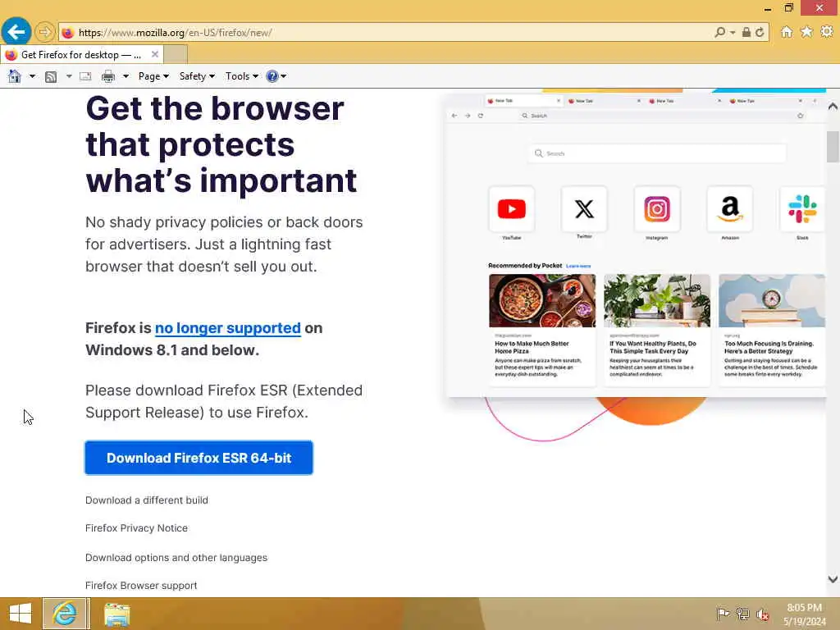
Task: Click the Internet Explorer taskbar icon
Action: [64, 614]
